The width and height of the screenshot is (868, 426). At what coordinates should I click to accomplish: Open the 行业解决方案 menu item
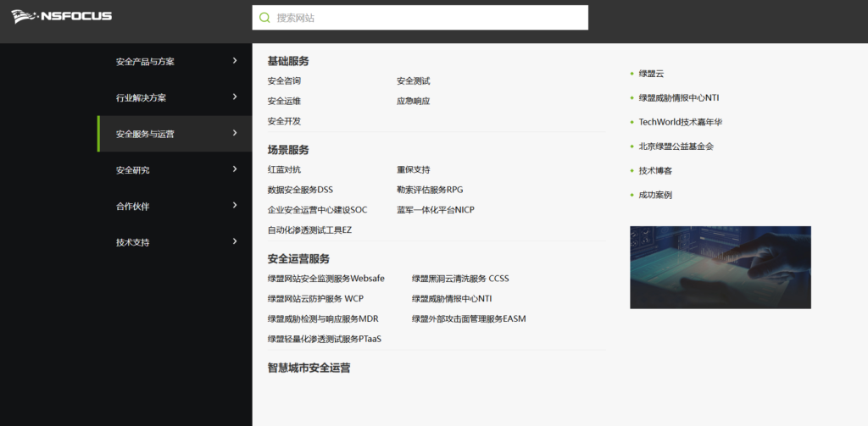141,98
